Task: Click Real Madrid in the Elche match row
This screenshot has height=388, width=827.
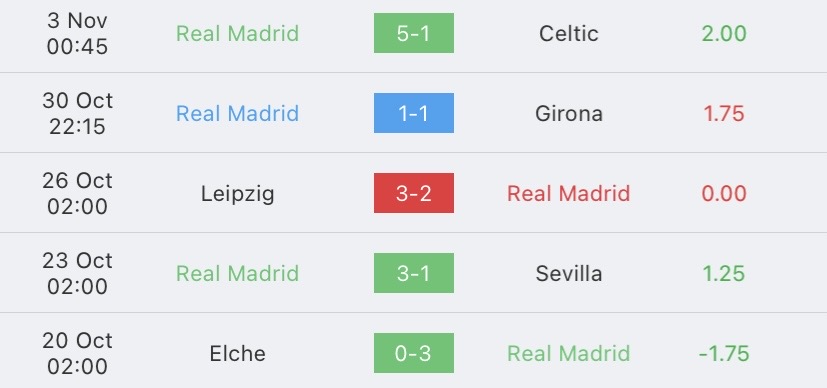Action: 569,353
